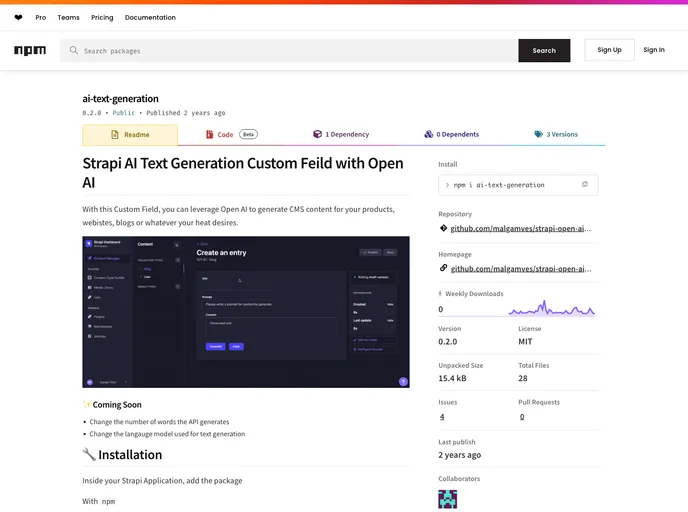Click the inline npm code text
This screenshot has width=688, height=512.
pos(108,501)
